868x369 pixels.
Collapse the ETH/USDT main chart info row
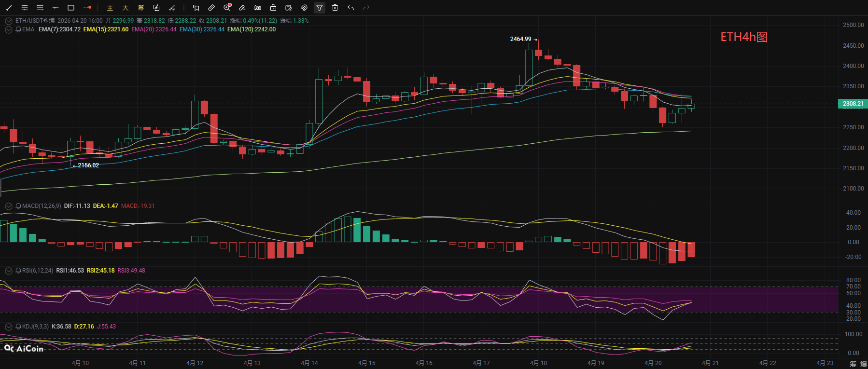pos(8,21)
